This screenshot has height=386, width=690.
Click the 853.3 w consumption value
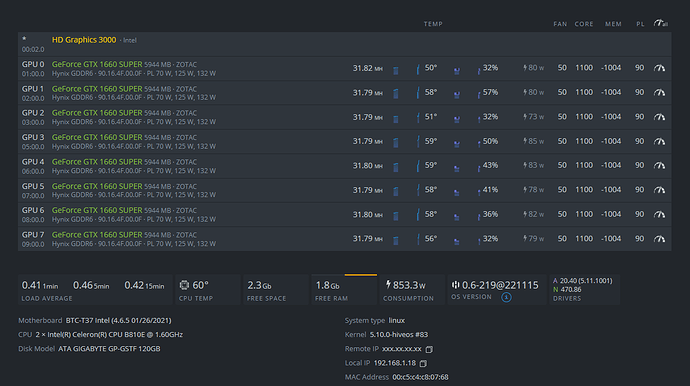click(409, 285)
